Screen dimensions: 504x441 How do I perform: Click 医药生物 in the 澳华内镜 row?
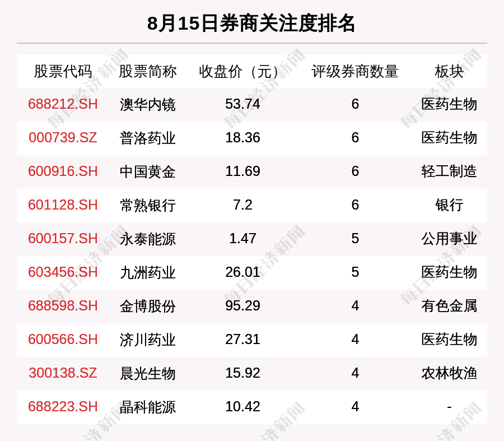click(x=449, y=105)
